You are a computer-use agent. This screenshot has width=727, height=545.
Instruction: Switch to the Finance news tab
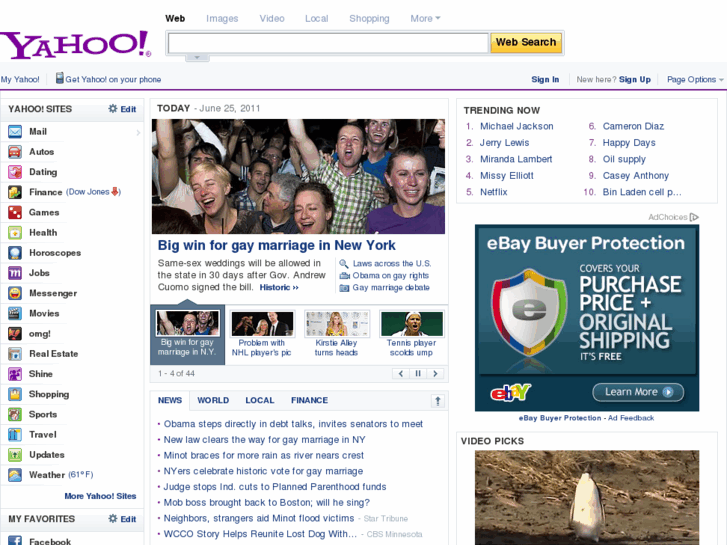(309, 400)
